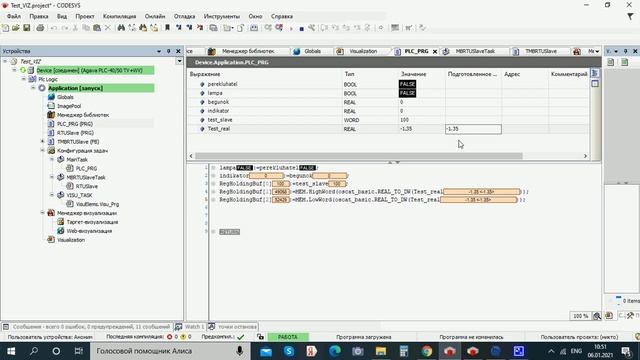Viewport: 640px width, 360px height.
Task: Open the Устройства panel options dropdown
Action: click(159, 51)
